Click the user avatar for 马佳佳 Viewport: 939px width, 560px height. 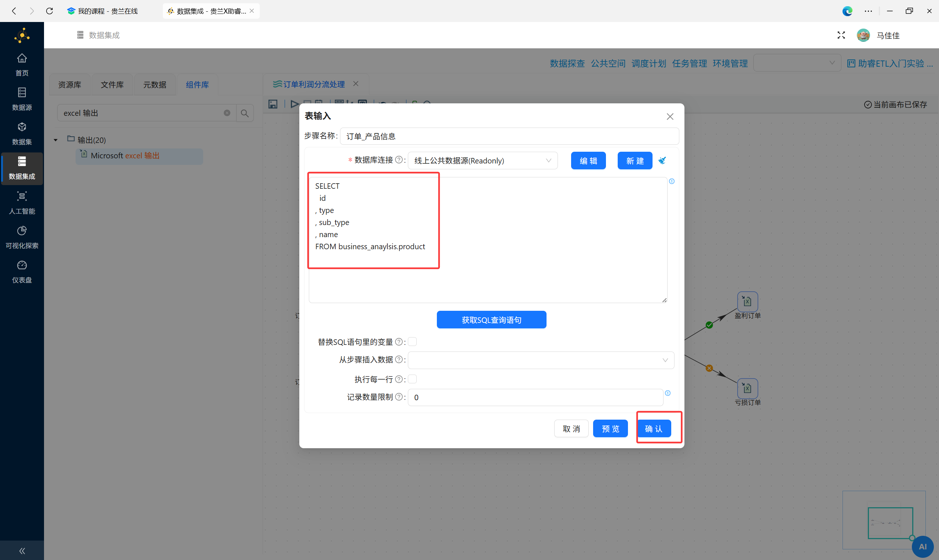tap(863, 35)
